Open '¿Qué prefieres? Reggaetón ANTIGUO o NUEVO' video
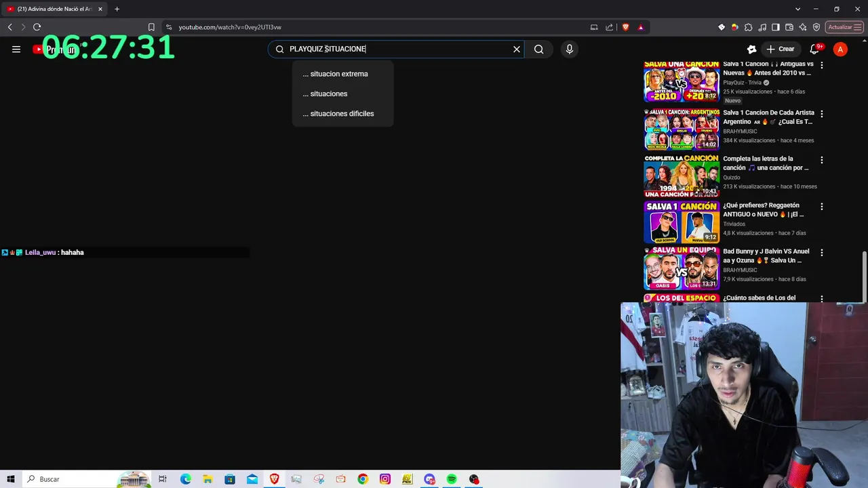868x488 pixels. point(764,209)
